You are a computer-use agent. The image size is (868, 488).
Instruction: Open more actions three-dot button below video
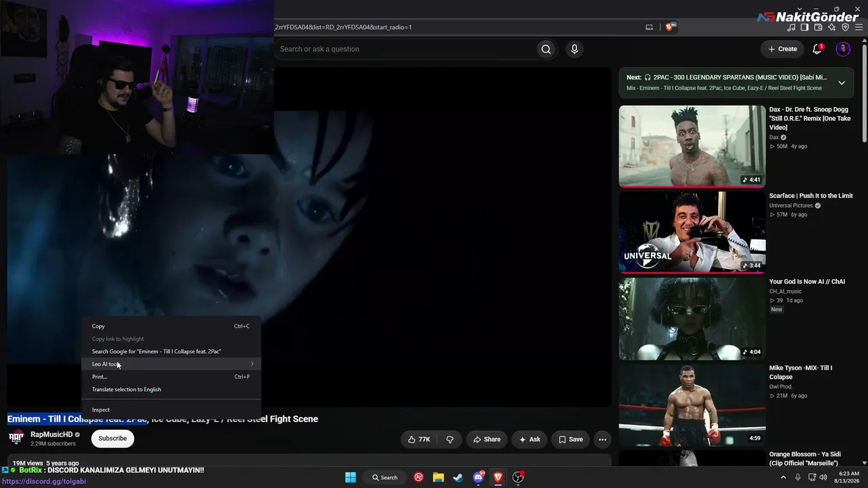(x=602, y=439)
